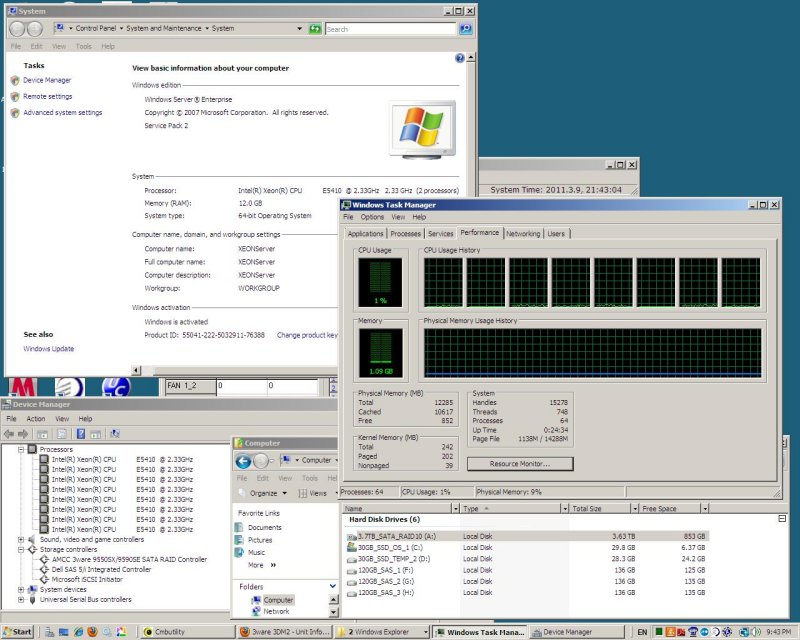
Task: Click the green refresh button in System address bar
Action: [x=315, y=29]
